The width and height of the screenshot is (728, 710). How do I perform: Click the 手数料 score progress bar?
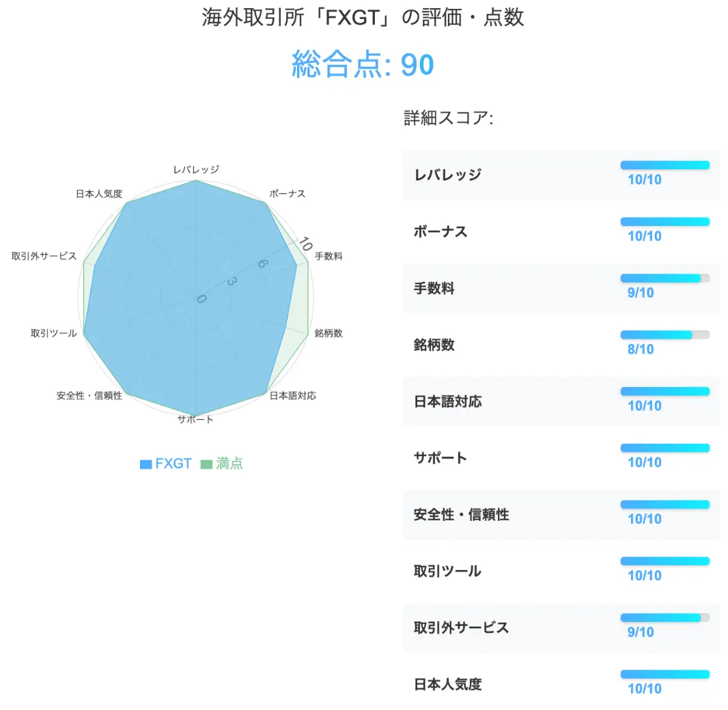pyautogui.click(x=665, y=279)
